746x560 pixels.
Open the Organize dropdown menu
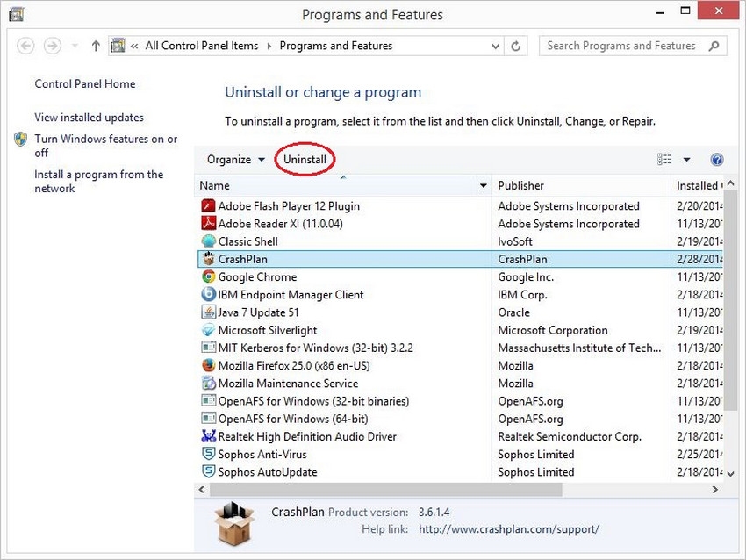click(235, 160)
